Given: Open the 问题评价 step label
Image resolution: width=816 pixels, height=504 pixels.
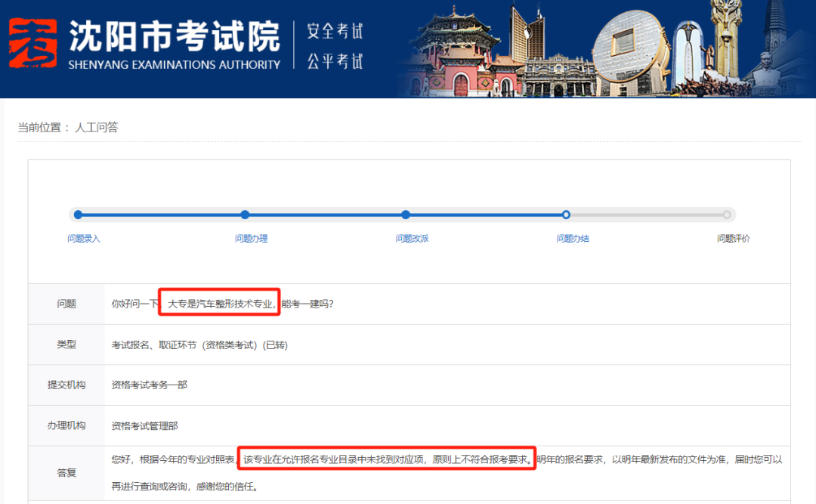Looking at the screenshot, I should coord(734,239).
